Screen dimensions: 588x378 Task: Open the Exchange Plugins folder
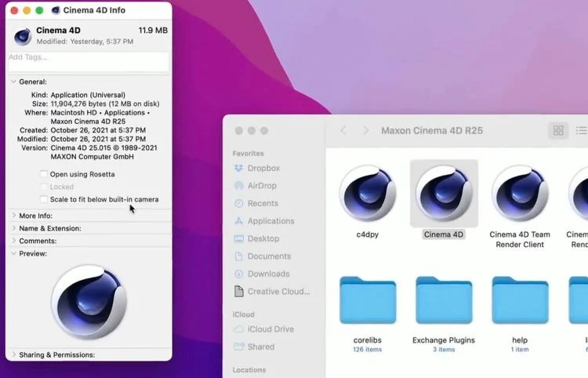pos(443,300)
